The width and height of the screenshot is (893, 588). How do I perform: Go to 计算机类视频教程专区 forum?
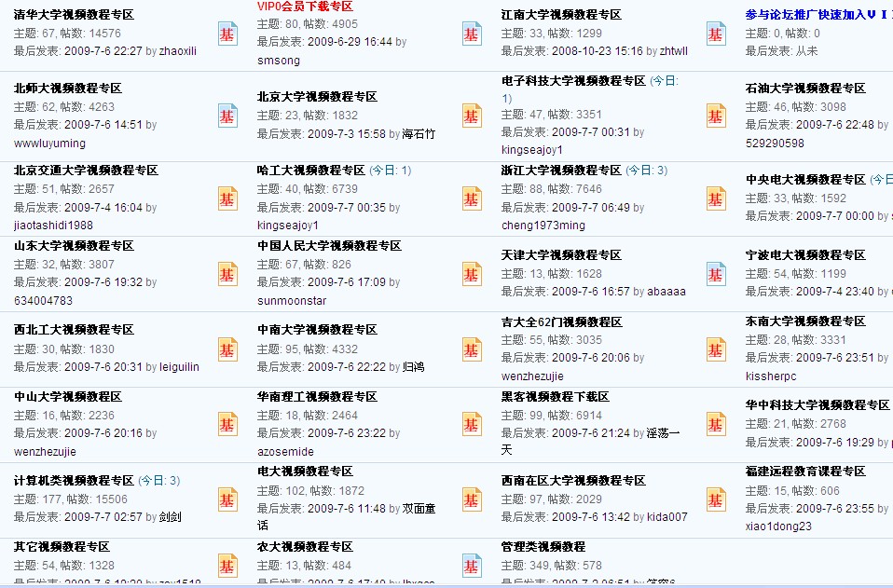click(74, 481)
